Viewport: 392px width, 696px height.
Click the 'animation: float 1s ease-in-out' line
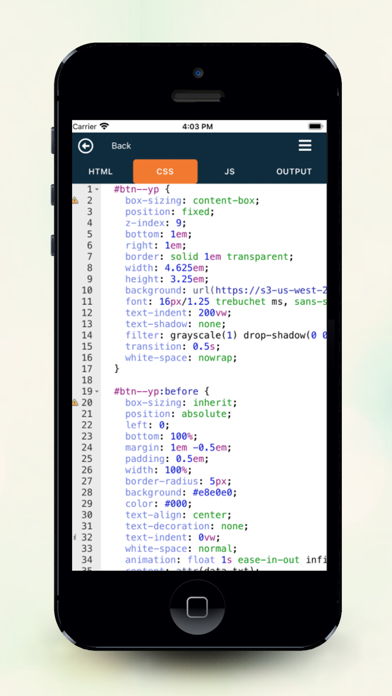[226, 560]
